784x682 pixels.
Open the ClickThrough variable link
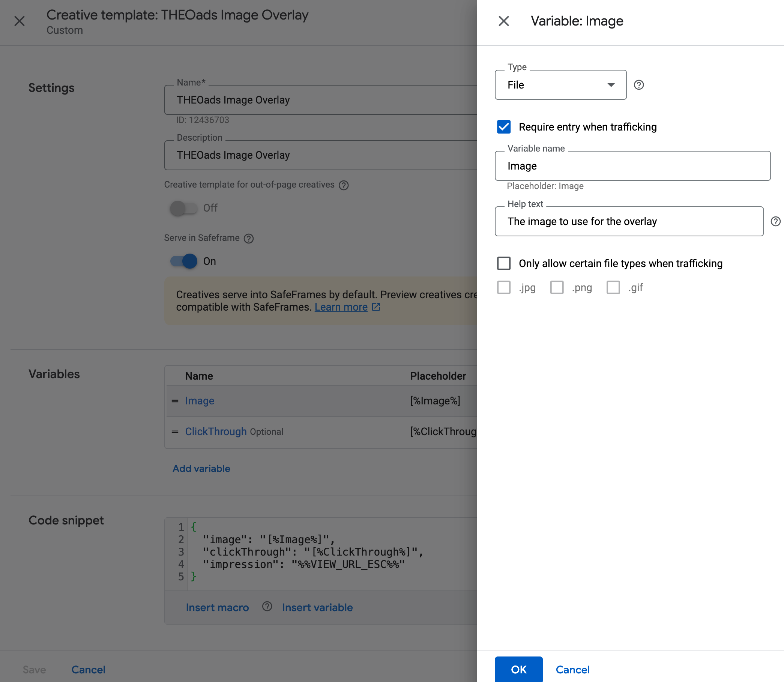tap(216, 431)
